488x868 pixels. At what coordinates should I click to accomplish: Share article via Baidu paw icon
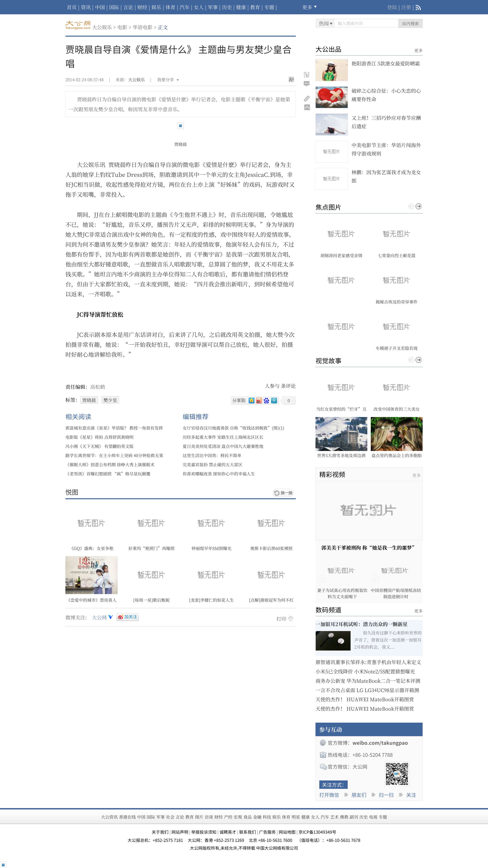[x=266, y=400]
